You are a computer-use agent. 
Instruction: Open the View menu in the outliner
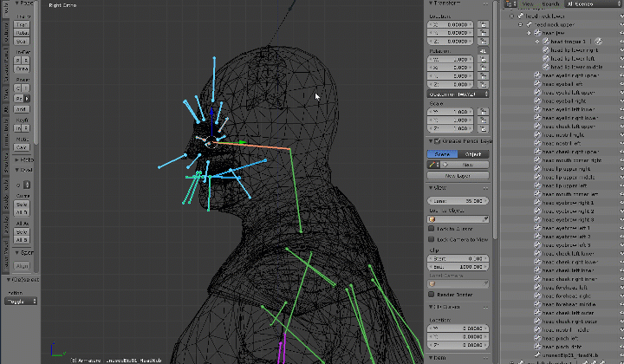(x=528, y=3)
